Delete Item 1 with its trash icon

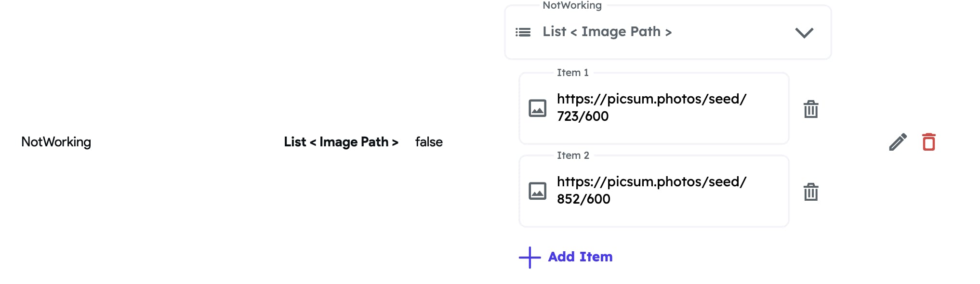[810, 109]
